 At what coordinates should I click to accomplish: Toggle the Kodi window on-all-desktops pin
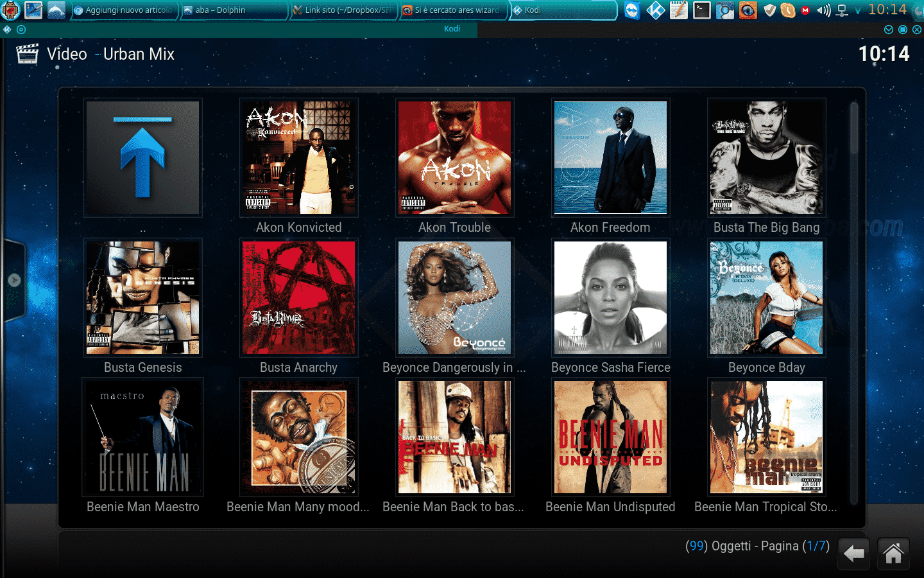click(21, 30)
